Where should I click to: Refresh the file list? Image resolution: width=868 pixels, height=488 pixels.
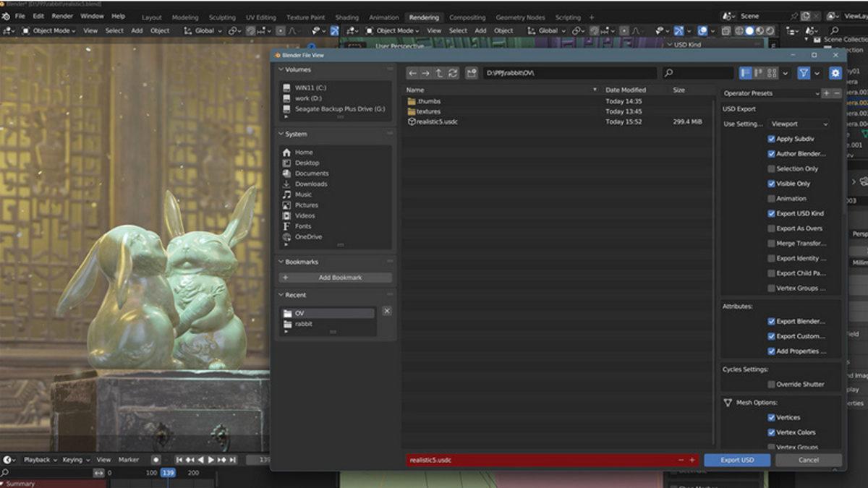coord(453,73)
